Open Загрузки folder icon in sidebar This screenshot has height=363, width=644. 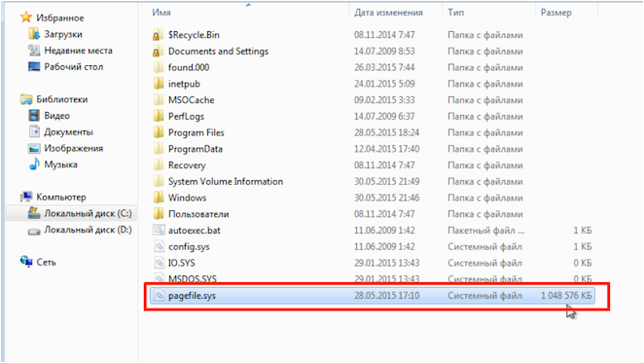pos(34,34)
